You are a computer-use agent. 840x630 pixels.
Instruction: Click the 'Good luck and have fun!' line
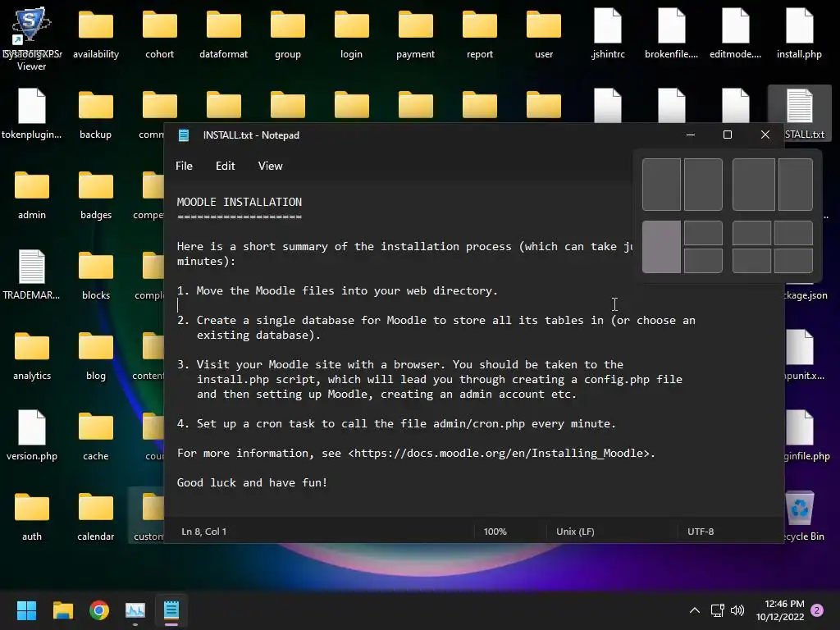pos(252,482)
